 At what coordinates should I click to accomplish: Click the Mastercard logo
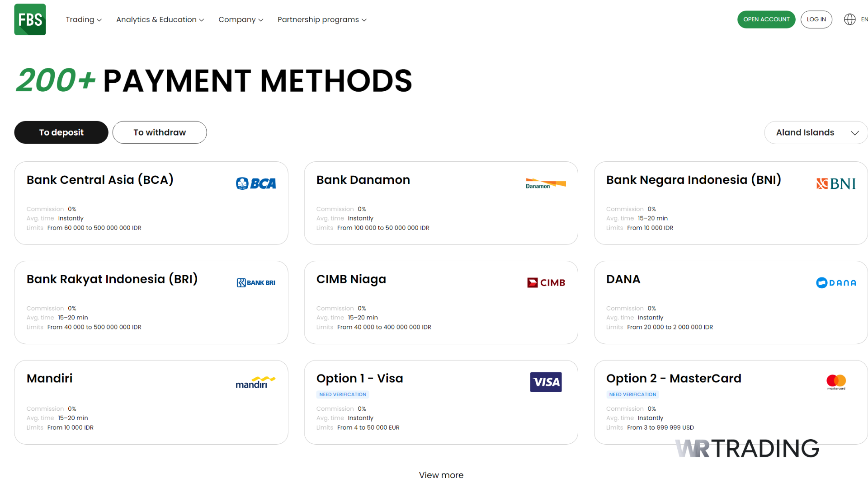click(x=836, y=382)
